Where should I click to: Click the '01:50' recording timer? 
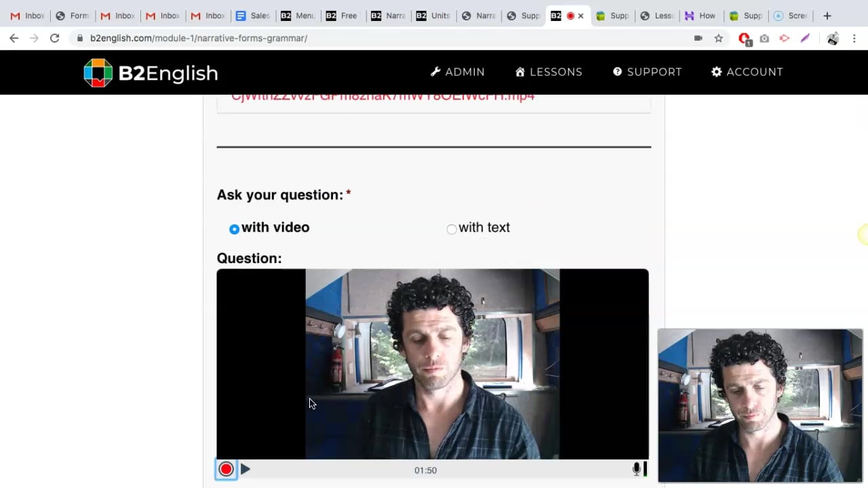[x=426, y=470]
